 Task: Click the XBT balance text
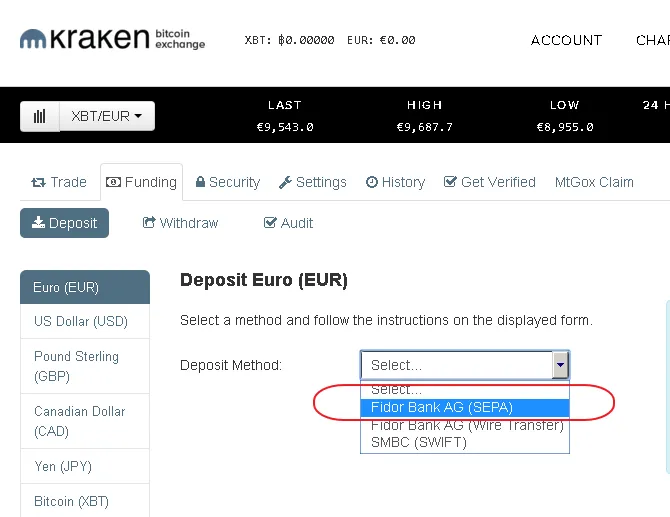(x=289, y=40)
